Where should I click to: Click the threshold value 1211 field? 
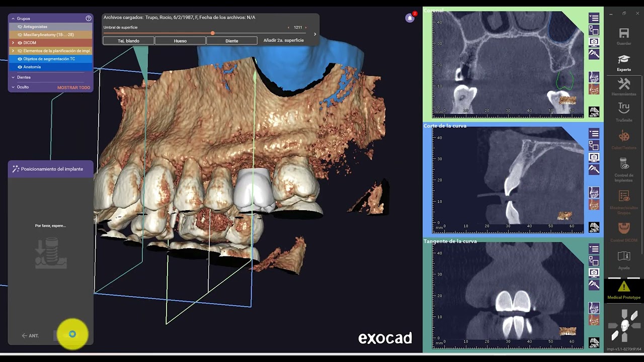coord(298,28)
